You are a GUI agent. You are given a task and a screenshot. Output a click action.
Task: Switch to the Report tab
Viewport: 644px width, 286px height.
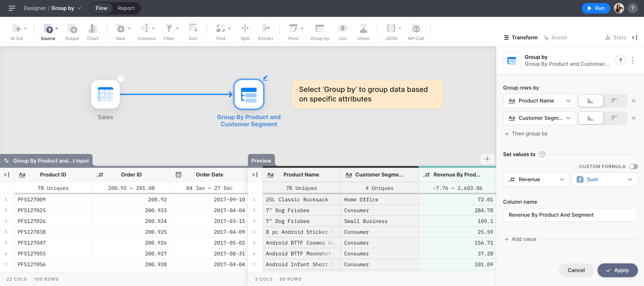[126, 8]
